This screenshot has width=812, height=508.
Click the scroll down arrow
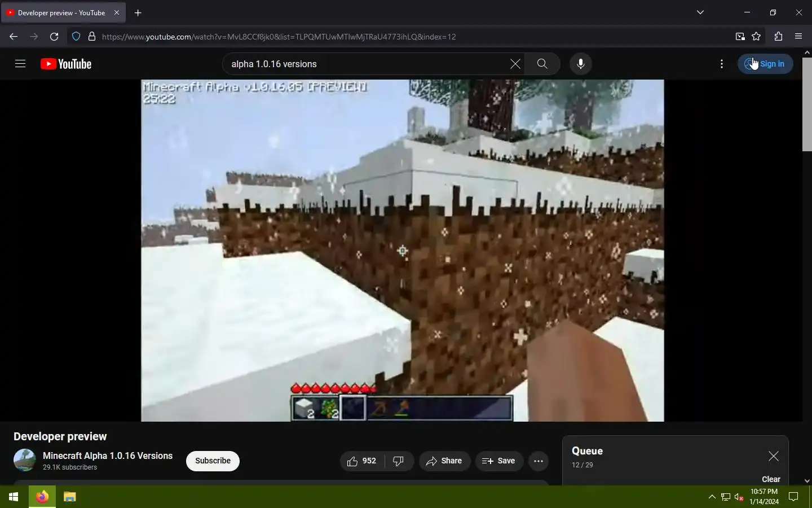(x=807, y=481)
